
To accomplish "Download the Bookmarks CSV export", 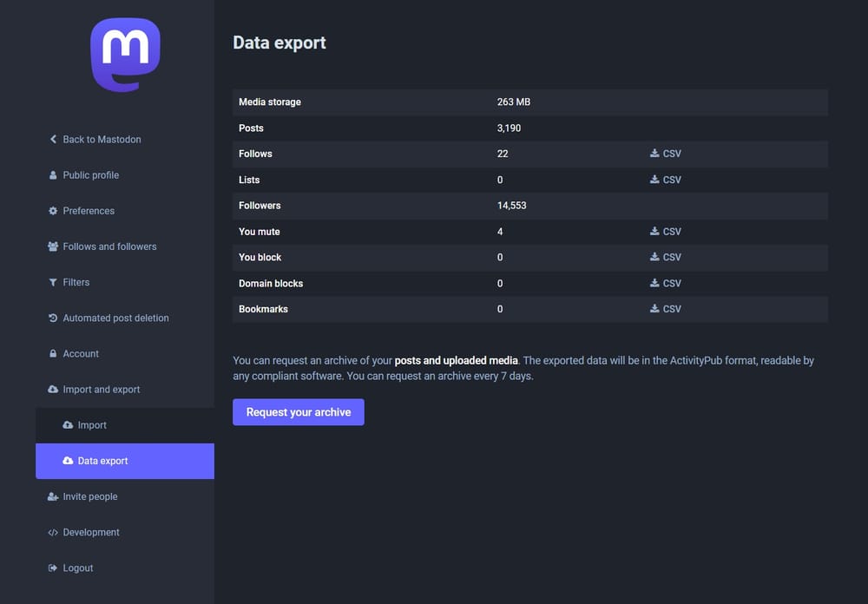I will point(666,309).
